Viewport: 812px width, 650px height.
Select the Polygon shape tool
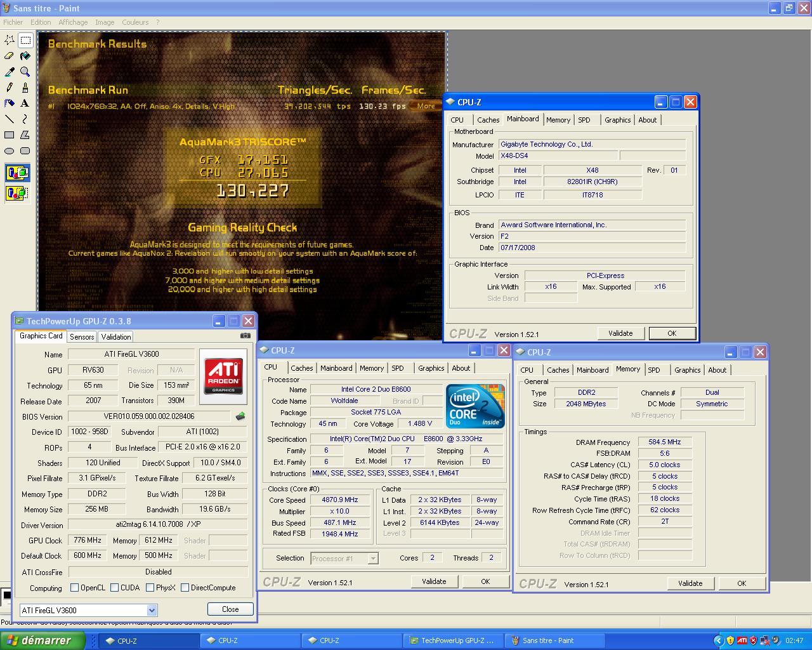tap(25, 135)
